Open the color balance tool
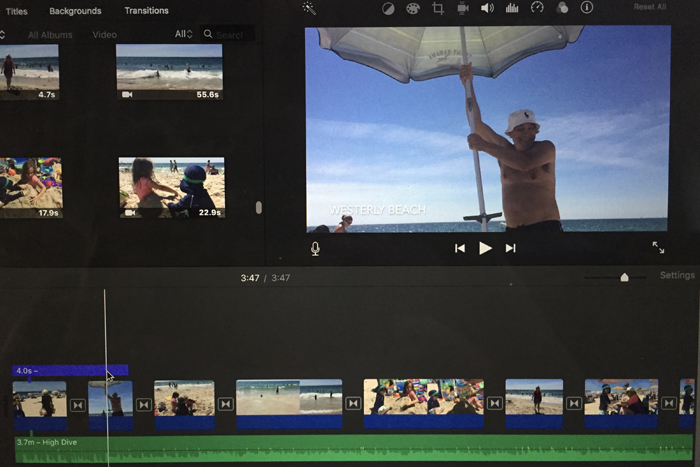The image size is (700, 467). pos(388,8)
